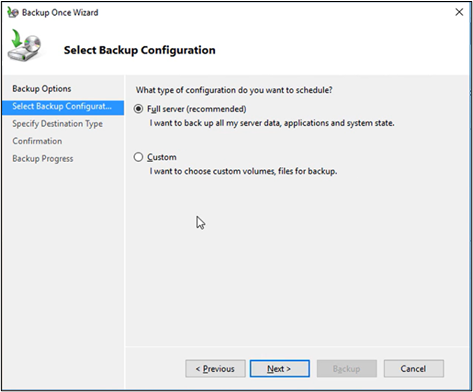Viewport: 473px width, 392px height.
Task: Choose the Custom radio button
Action: click(138, 157)
